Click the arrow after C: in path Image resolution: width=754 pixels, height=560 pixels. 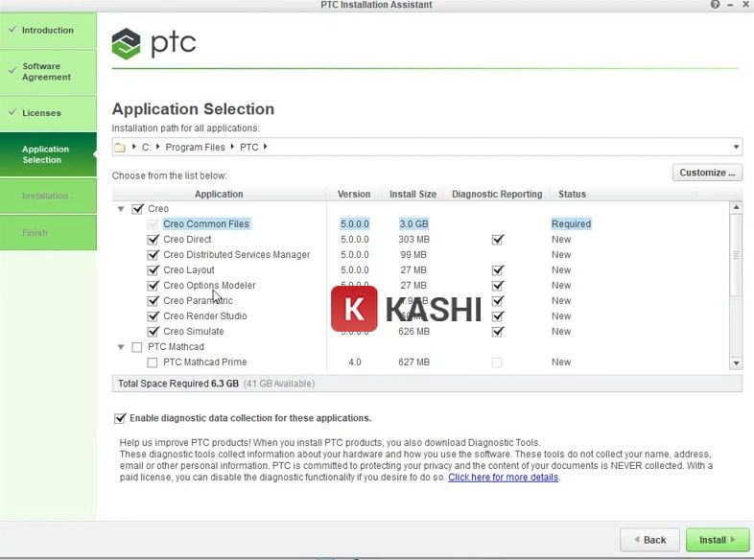click(158, 147)
